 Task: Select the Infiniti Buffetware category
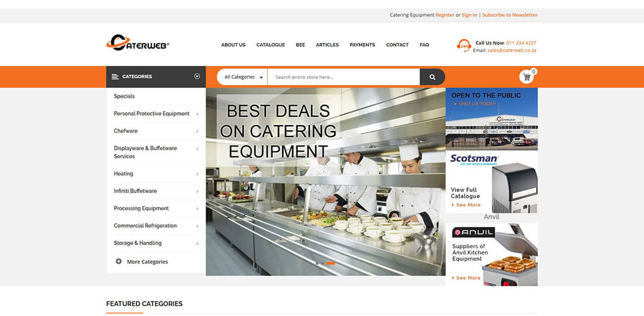[x=135, y=191]
